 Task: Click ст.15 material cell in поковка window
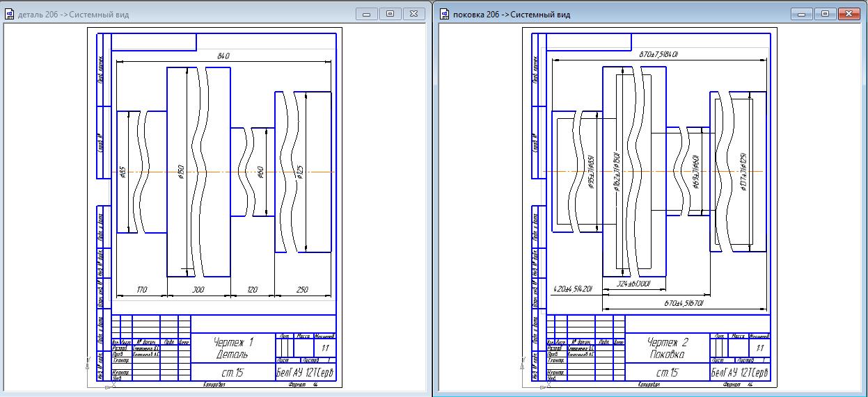668,373
